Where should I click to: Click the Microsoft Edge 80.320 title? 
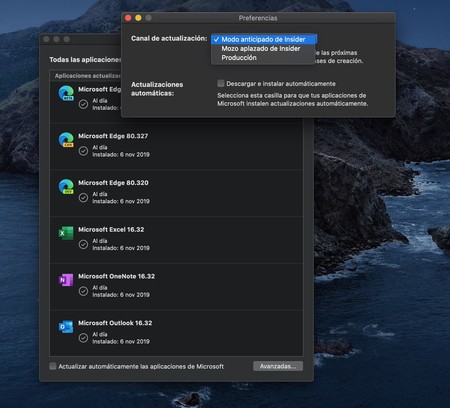[113, 183]
